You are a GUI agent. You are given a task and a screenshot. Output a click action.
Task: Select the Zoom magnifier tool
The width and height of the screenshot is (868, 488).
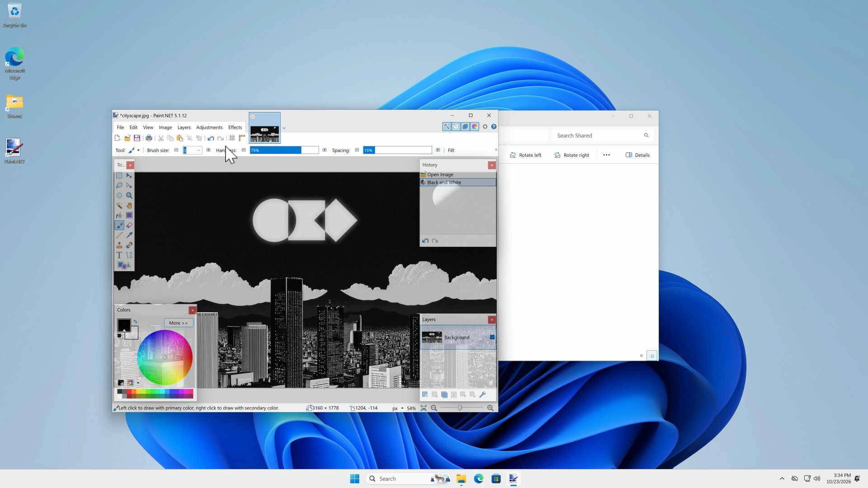129,195
